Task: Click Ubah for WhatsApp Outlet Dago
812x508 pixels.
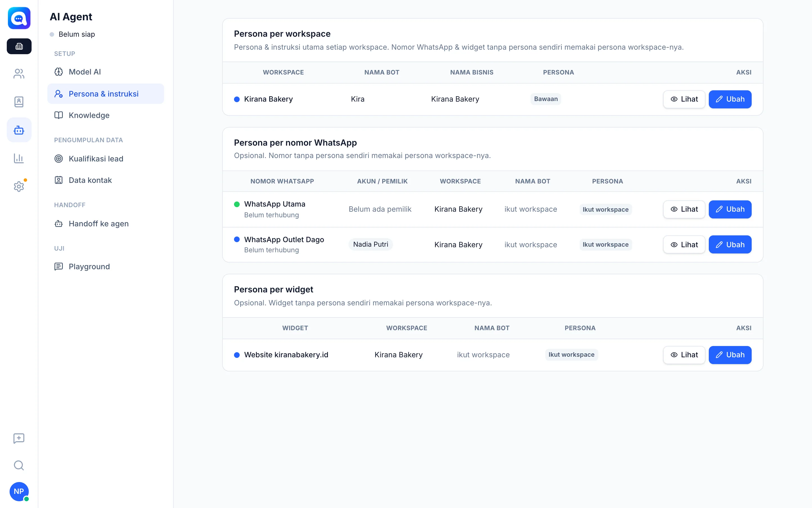Action: click(730, 245)
